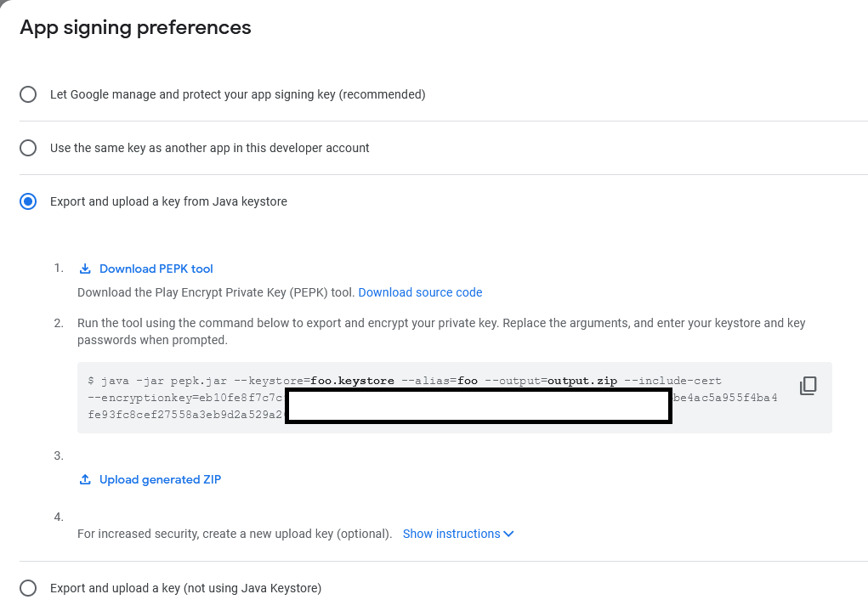This screenshot has width=868, height=611.
Task: Open the "Download PEPK tool" link
Action: (x=156, y=269)
